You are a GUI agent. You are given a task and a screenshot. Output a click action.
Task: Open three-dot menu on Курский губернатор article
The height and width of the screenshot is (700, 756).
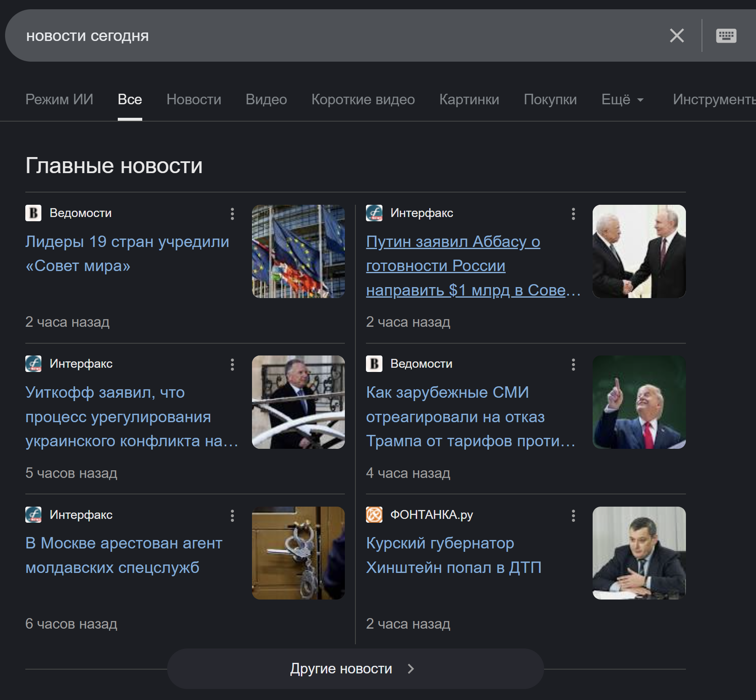(x=573, y=515)
